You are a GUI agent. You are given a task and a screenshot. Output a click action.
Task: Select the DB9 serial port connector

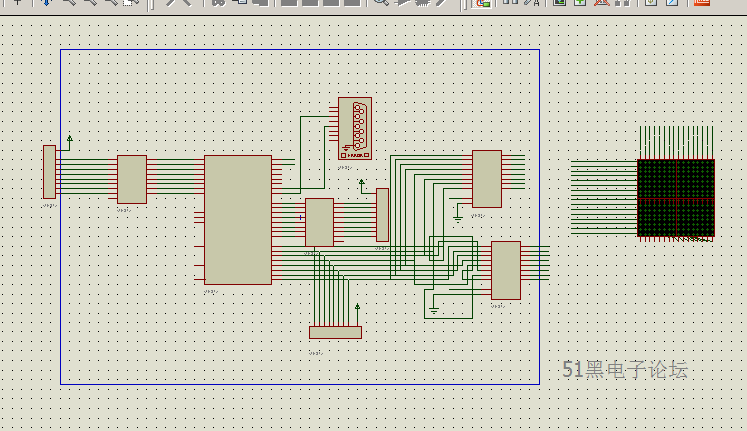[x=355, y=128]
